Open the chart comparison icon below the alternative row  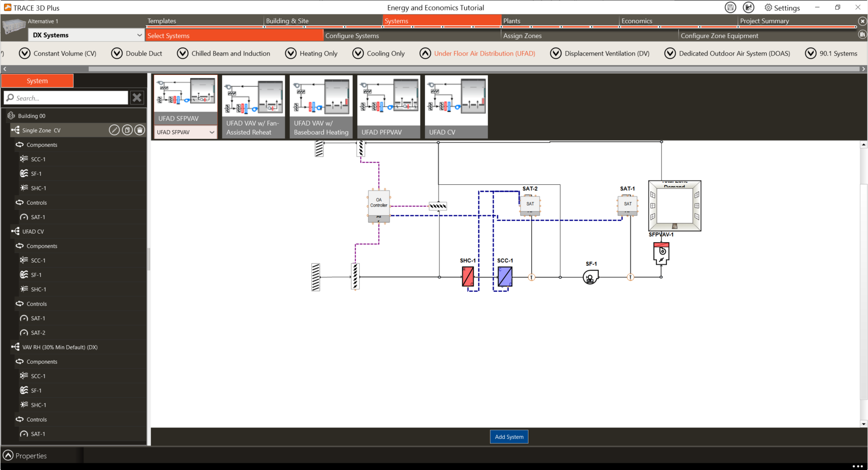863,34
